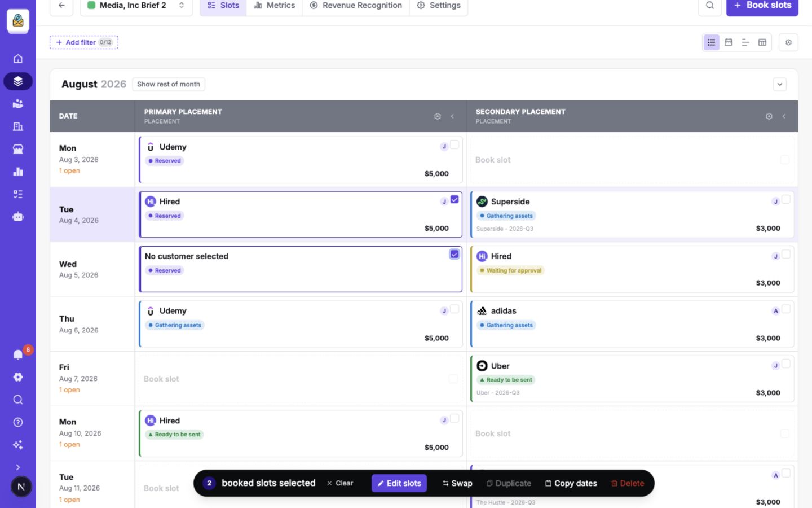Image resolution: width=812 pixels, height=508 pixels.
Task: Collapse the August 2026 section chevron
Action: pos(780,85)
